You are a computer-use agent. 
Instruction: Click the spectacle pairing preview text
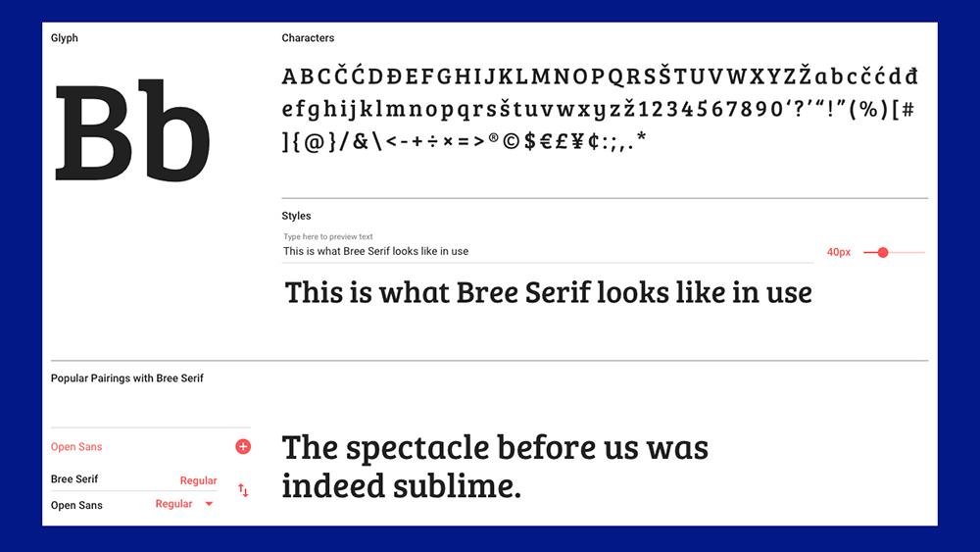pos(495,467)
